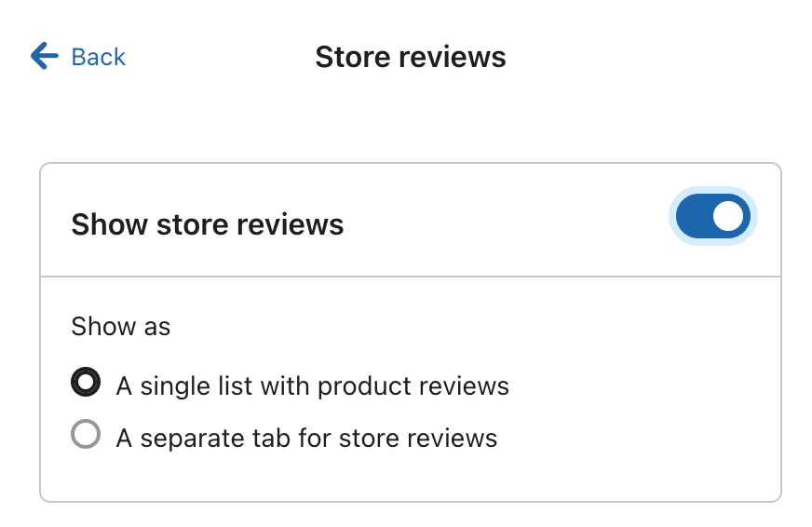Select the separate tab radio button
This screenshot has width=812, height=527.
tap(86, 434)
